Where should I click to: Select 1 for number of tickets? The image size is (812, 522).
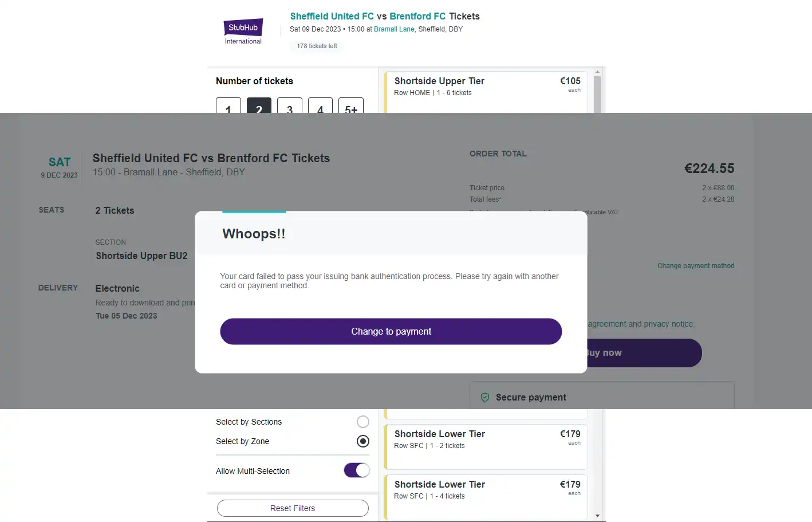pyautogui.click(x=228, y=108)
